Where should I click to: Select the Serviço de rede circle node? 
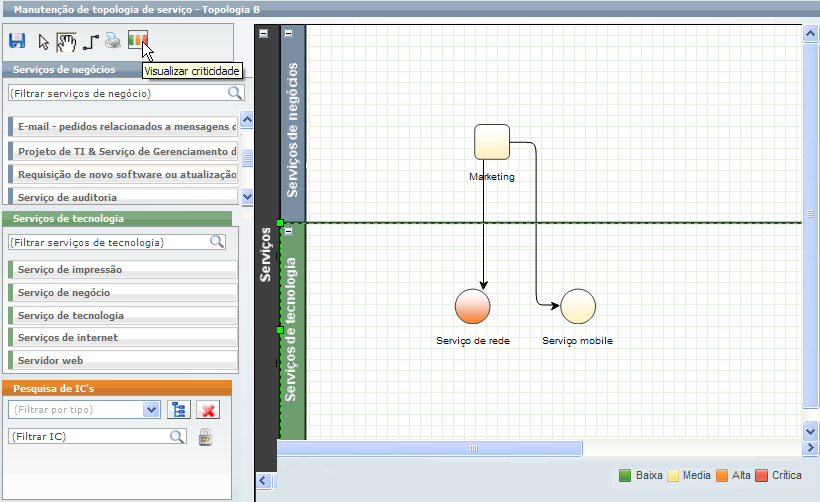(473, 306)
